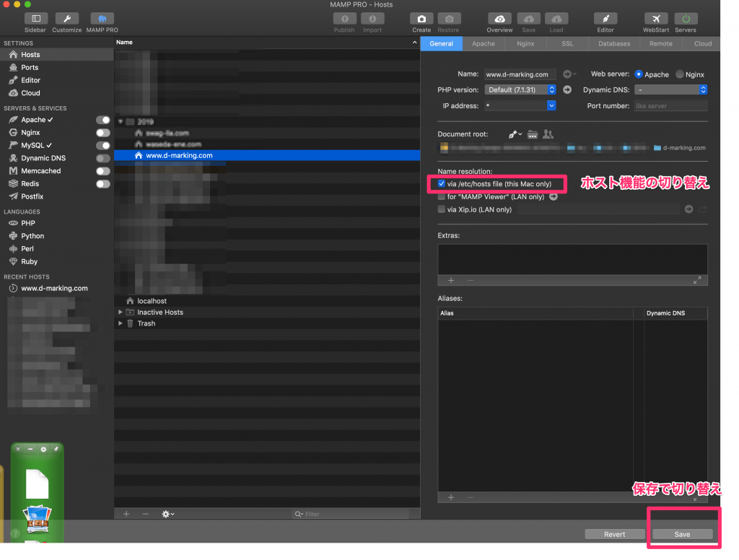The image size is (739, 560).
Task: Uncheck via /etc/hosts file checkbox
Action: (x=441, y=184)
